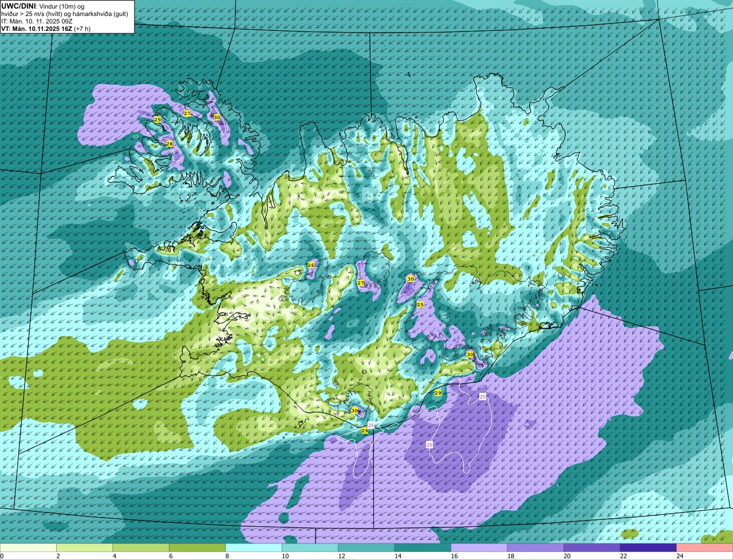Click the legend tick label '0'

point(2,556)
